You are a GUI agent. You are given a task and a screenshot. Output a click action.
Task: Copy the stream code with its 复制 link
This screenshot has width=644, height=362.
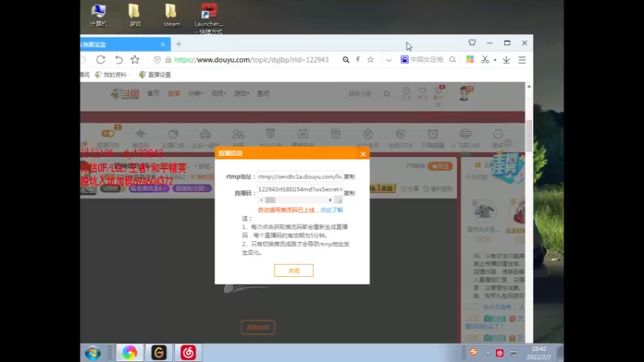click(349, 193)
